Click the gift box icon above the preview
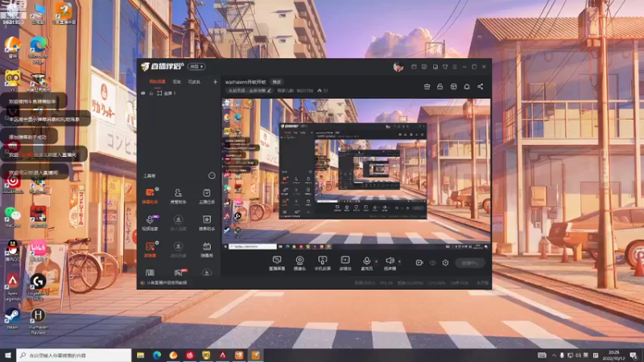644x362 pixels. (x=427, y=87)
